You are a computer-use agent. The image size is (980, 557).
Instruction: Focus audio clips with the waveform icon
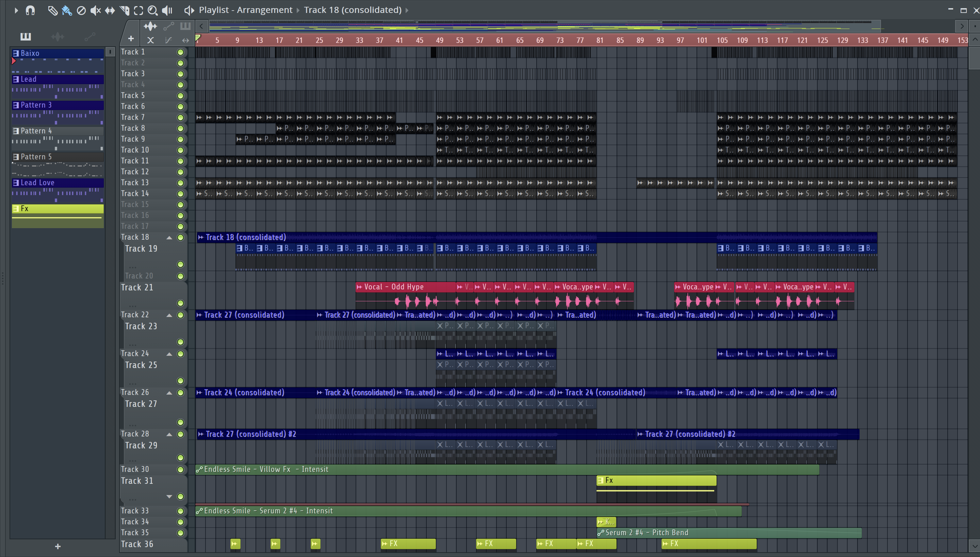coord(150,27)
